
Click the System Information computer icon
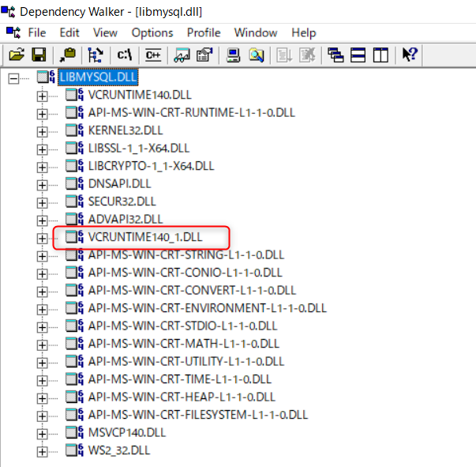(x=233, y=55)
